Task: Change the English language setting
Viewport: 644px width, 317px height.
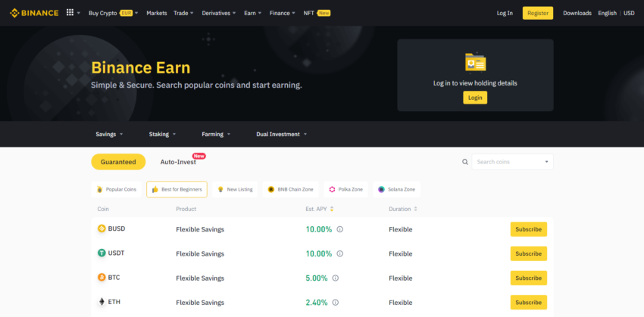Action: (608, 13)
